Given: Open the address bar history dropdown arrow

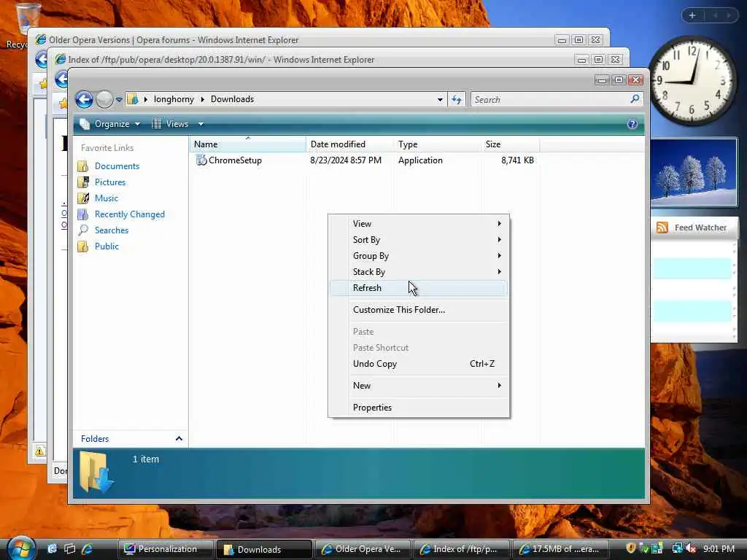Looking at the screenshot, I should (440, 99).
